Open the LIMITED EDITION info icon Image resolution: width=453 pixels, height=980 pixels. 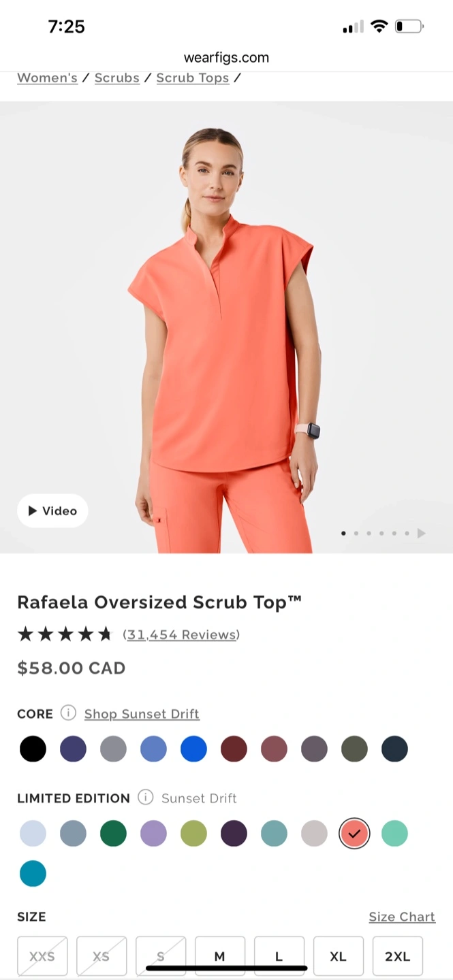tap(145, 797)
